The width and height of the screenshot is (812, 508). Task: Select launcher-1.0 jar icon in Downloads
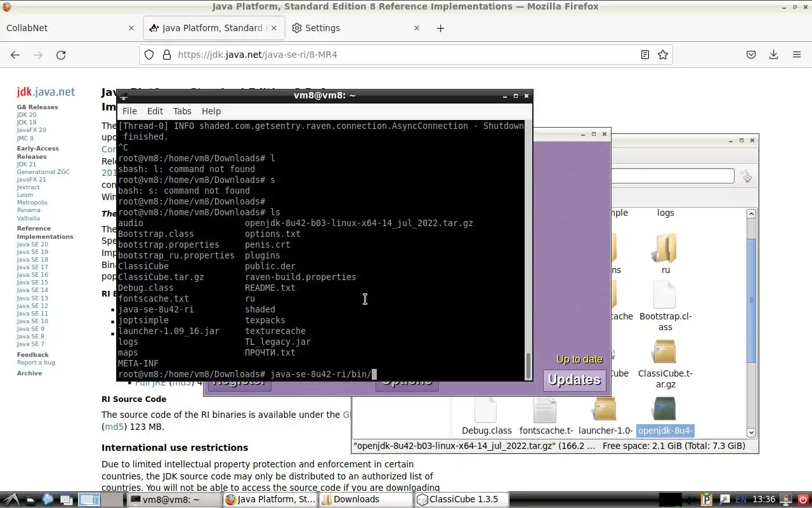click(605, 409)
